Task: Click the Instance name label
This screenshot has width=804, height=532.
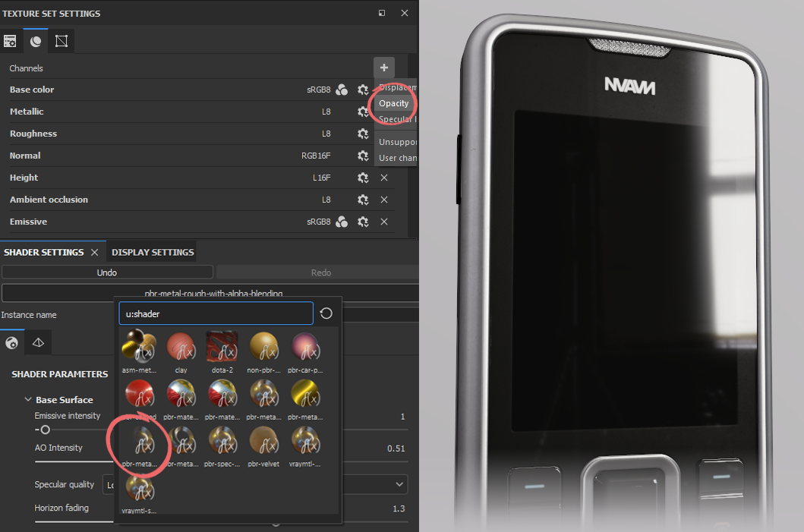Action: [x=29, y=315]
